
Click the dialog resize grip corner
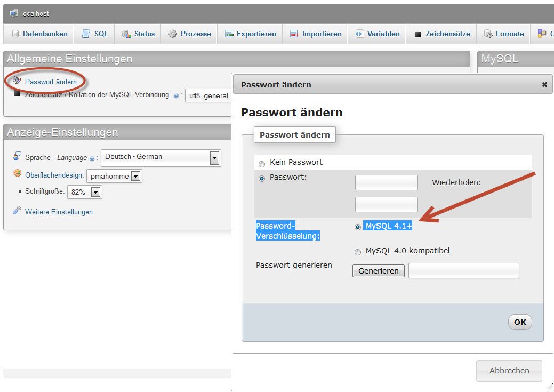[x=550, y=386]
